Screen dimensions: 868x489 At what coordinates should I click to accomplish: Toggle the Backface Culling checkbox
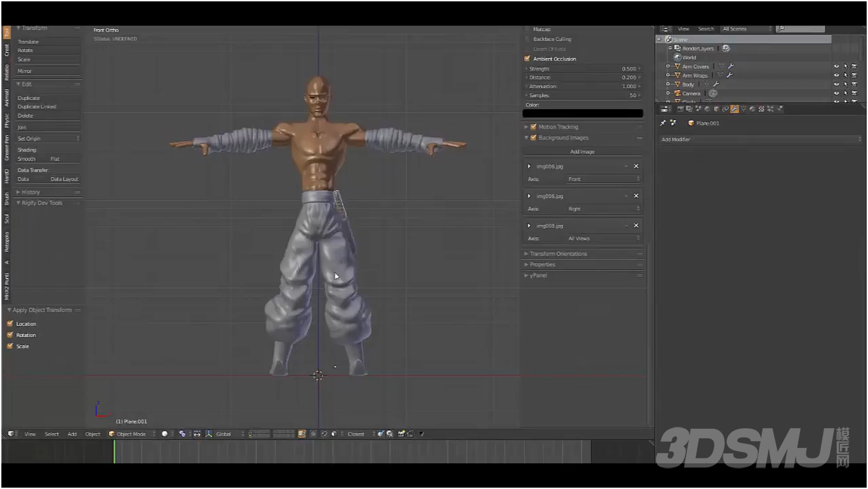coord(527,39)
